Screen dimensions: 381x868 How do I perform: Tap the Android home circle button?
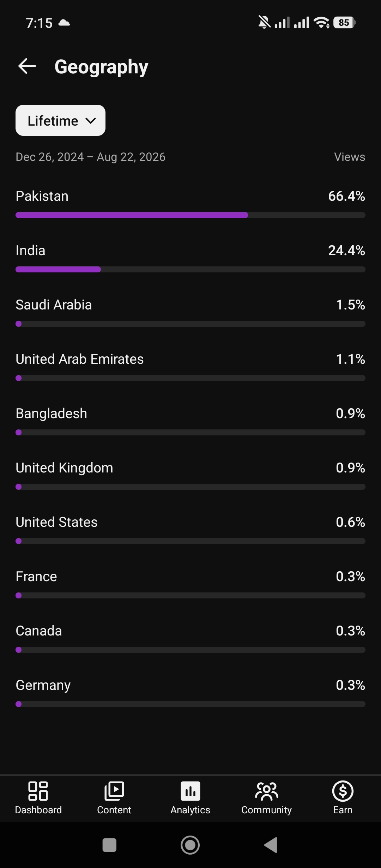190,845
